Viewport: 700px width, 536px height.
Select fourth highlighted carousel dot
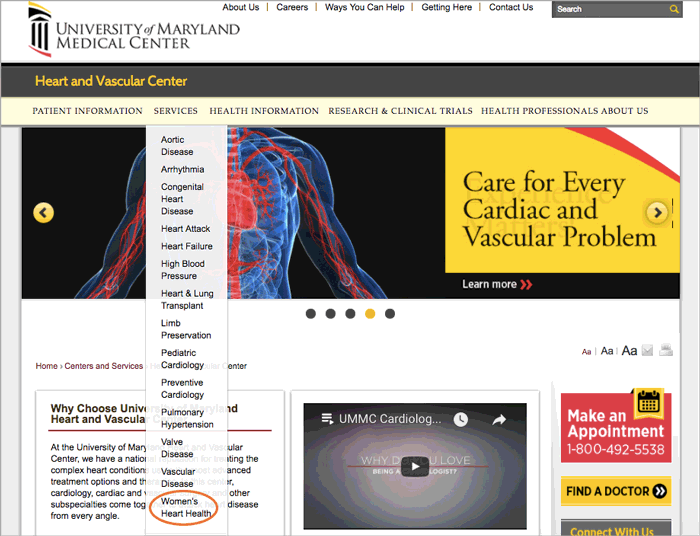click(370, 314)
